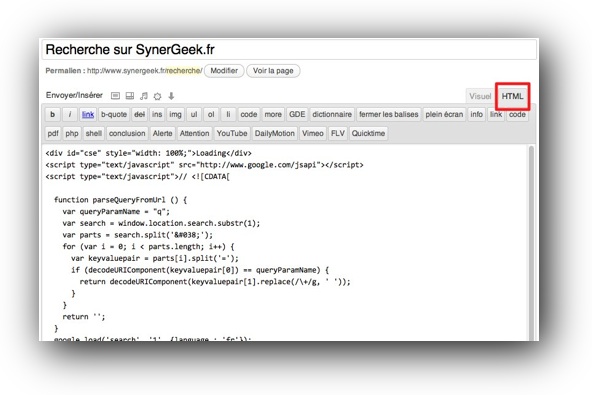Insert a Vimeo embed button
The image size is (592, 395).
click(313, 133)
